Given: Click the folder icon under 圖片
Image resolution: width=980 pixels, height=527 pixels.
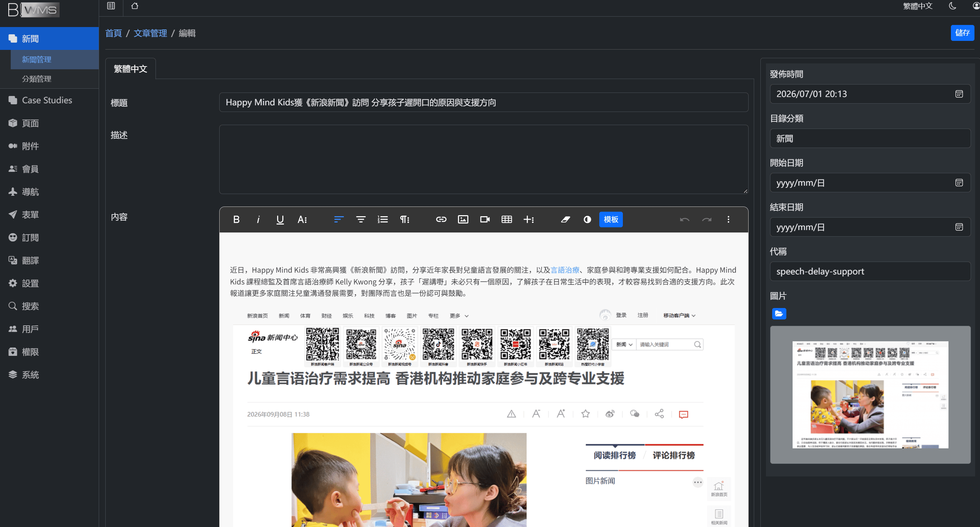Looking at the screenshot, I should pos(779,314).
